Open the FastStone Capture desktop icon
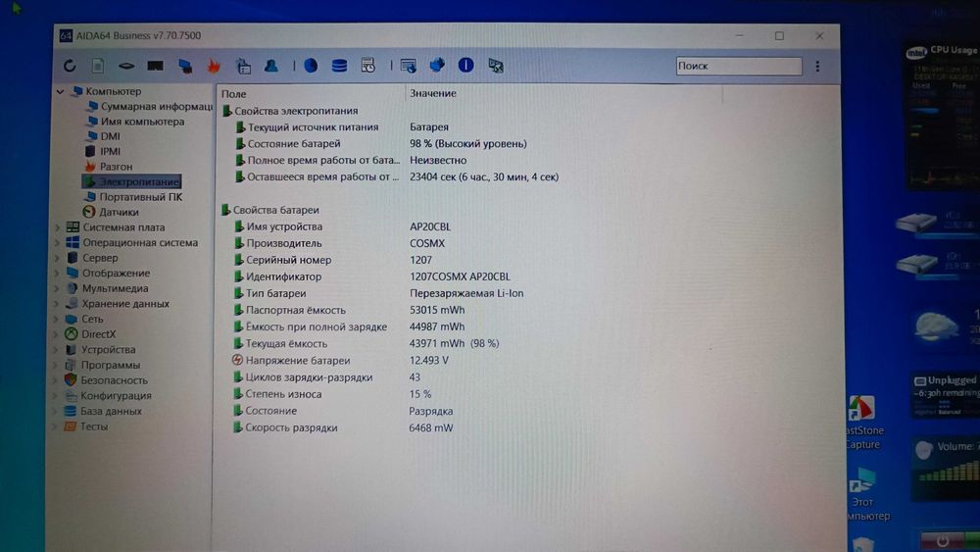980x552 pixels. 861,422
